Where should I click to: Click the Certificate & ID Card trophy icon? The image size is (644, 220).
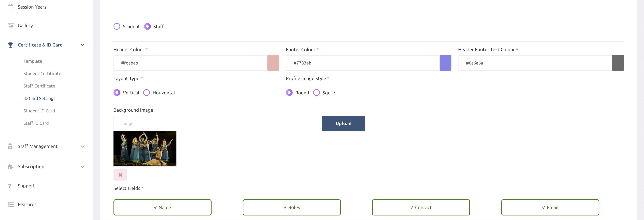click(x=11, y=45)
